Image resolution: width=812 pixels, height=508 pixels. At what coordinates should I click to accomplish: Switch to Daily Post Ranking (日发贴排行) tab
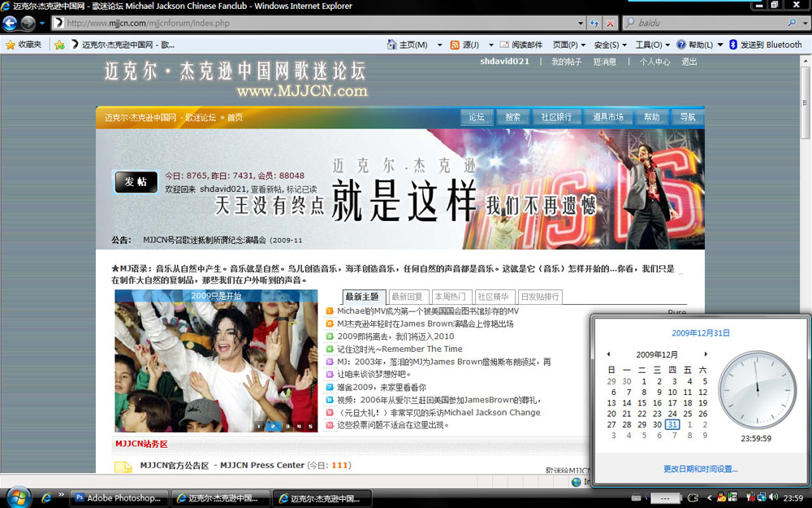point(540,297)
